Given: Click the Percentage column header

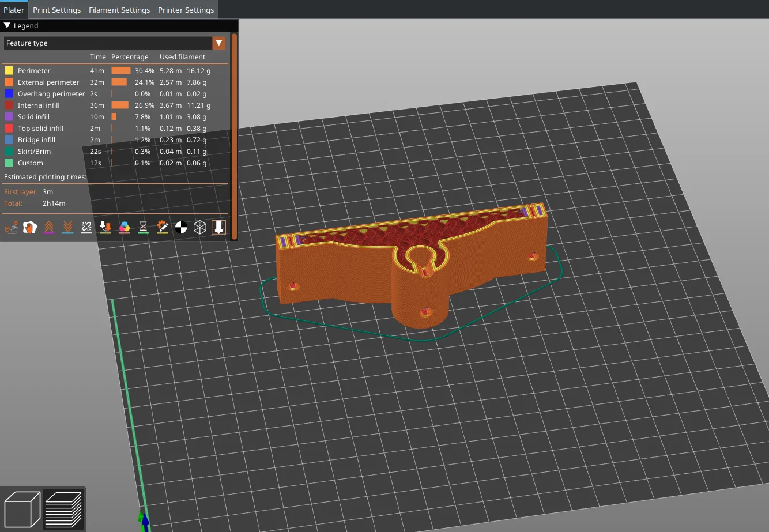Looking at the screenshot, I should point(130,57).
